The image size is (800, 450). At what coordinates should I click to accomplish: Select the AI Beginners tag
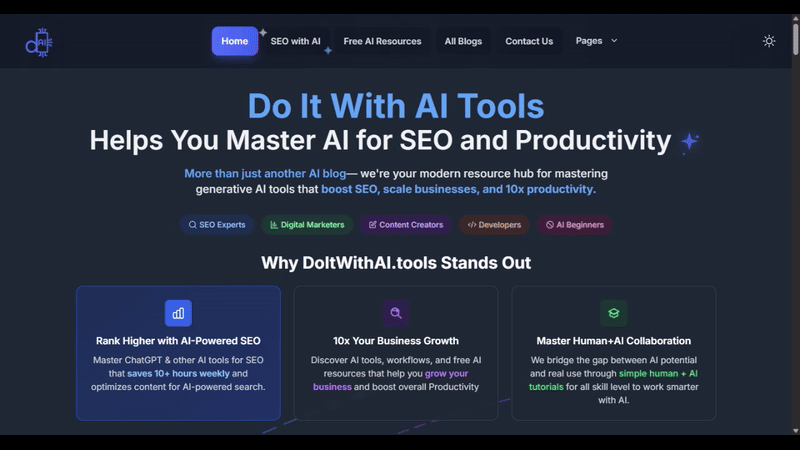(x=574, y=224)
